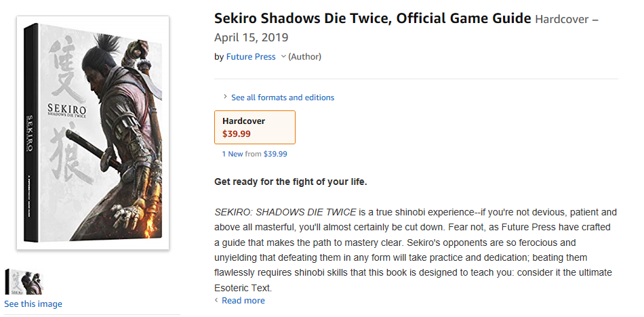Click the "(Author)" label next to Future Press

[x=305, y=57]
